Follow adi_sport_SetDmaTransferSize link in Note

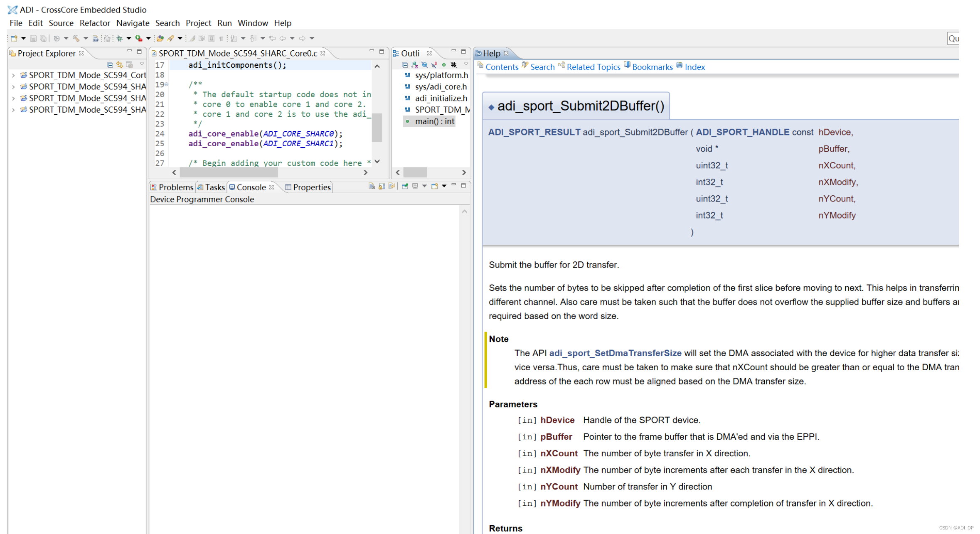tap(615, 353)
